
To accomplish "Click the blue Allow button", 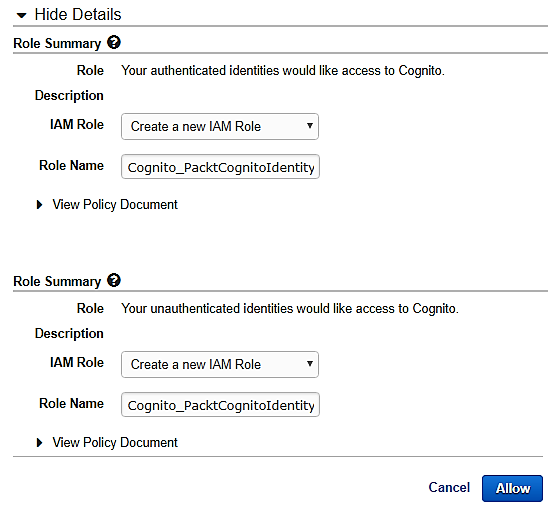I will click(x=512, y=488).
